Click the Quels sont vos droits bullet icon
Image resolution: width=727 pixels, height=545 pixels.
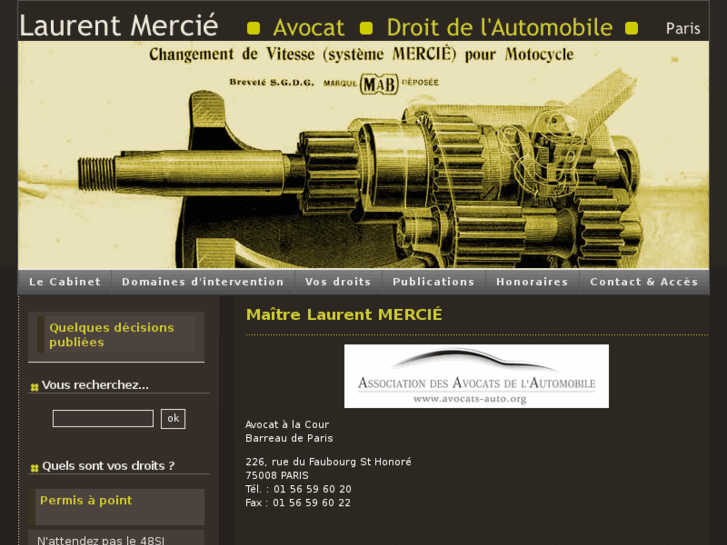[x=34, y=468]
